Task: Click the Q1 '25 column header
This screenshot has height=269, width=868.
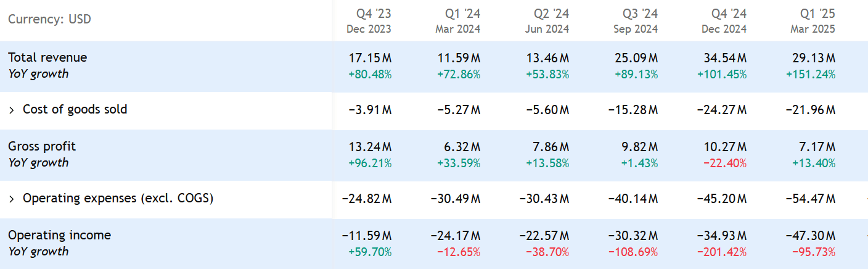Action: pyautogui.click(x=817, y=13)
